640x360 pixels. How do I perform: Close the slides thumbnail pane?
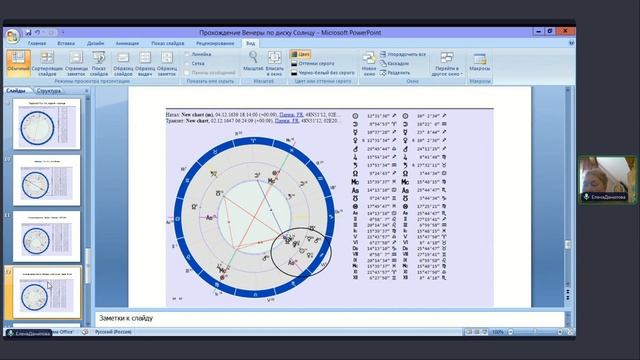pos(87,91)
